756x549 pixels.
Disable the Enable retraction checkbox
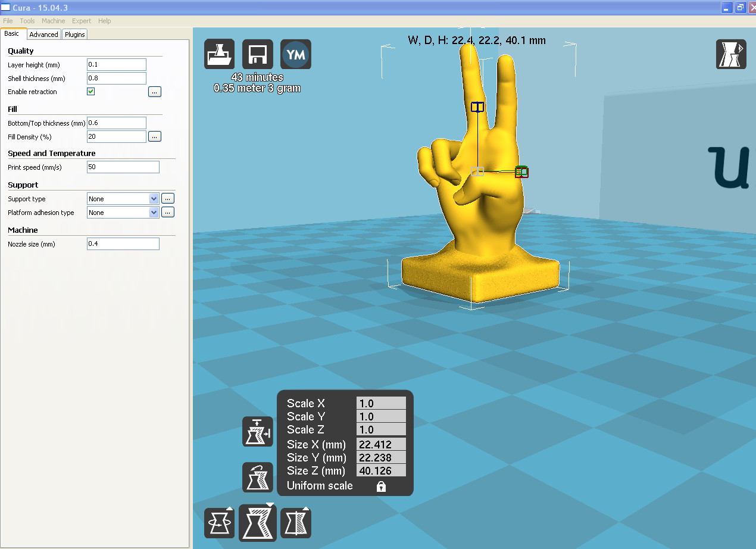(x=90, y=91)
